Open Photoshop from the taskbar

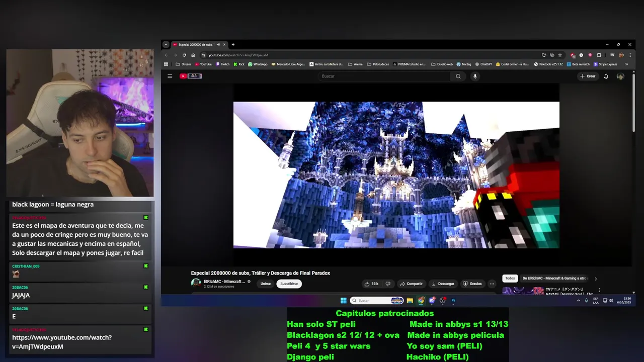453,301
